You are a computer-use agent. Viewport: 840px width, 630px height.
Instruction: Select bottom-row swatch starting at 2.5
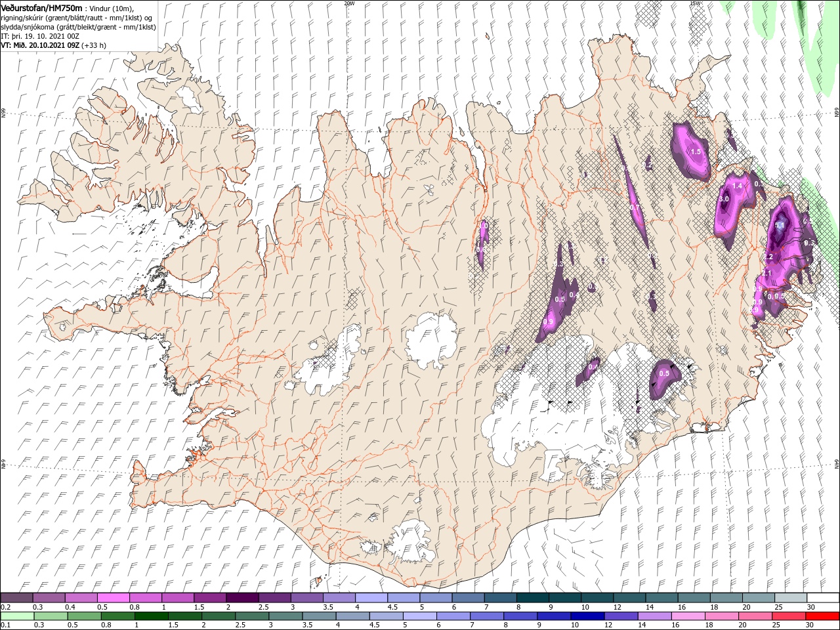(x=251, y=616)
